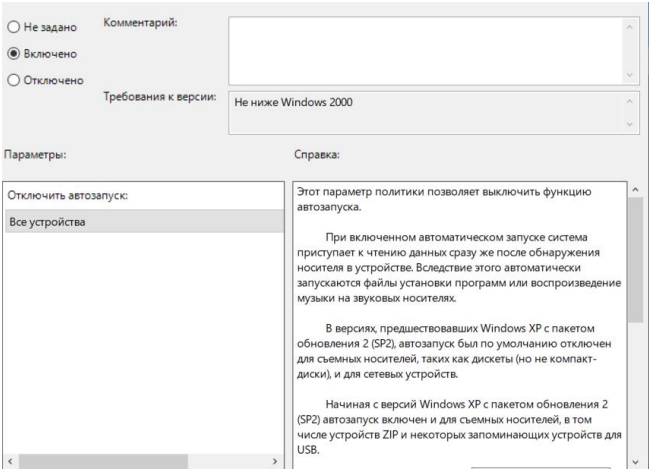Click the "Требования к версии:" label
Viewport: 649px width, 469px height.
pyautogui.click(x=160, y=96)
